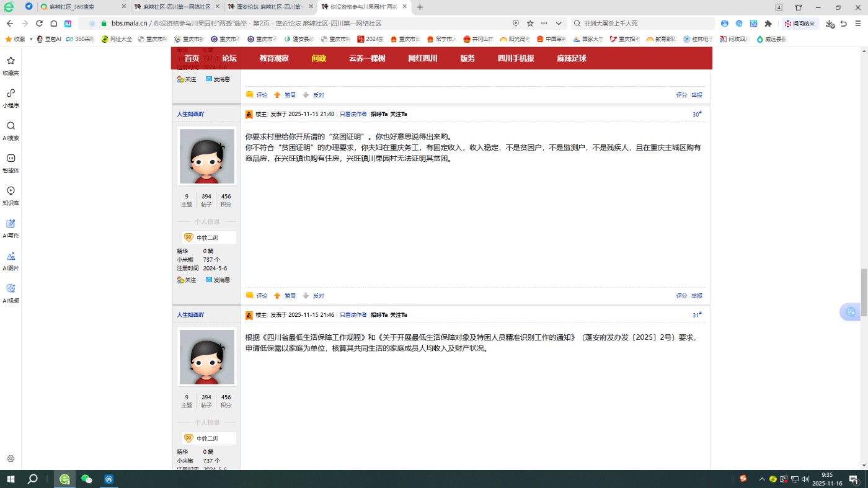868x488 pixels.
Task: Open the 问问纳米 search dropdown
Action: point(800,23)
